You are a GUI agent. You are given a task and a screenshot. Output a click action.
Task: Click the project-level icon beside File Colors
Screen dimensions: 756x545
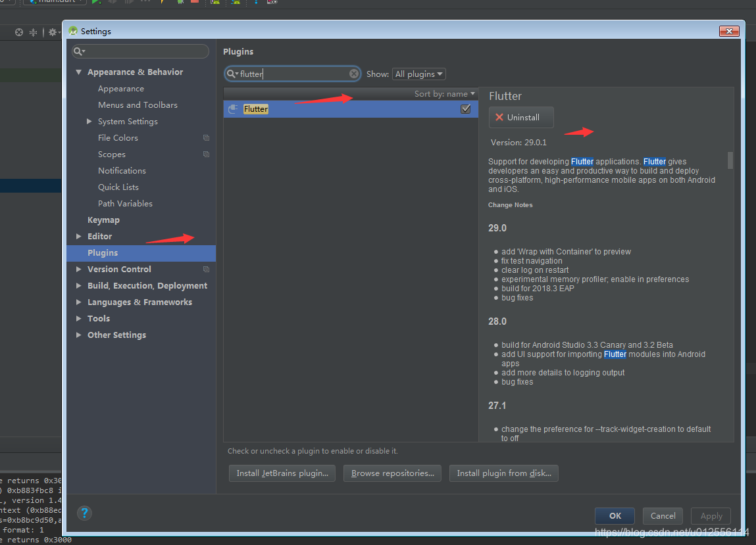(x=207, y=138)
